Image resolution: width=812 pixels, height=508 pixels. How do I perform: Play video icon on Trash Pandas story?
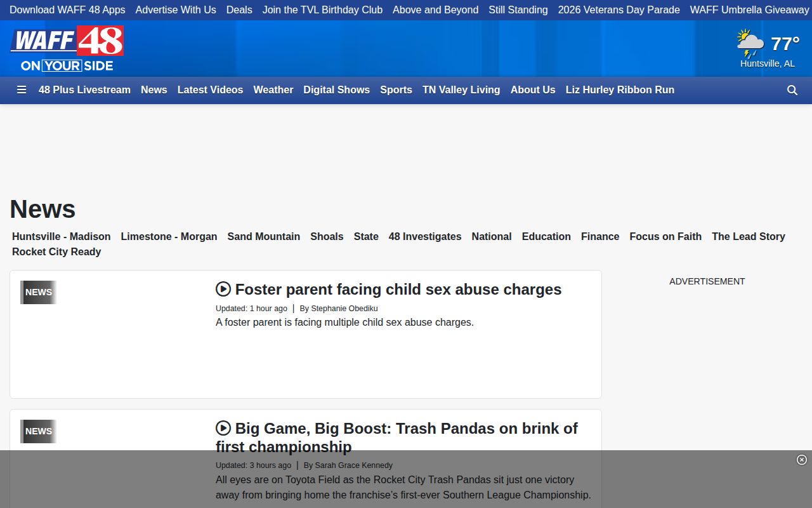[223, 428]
